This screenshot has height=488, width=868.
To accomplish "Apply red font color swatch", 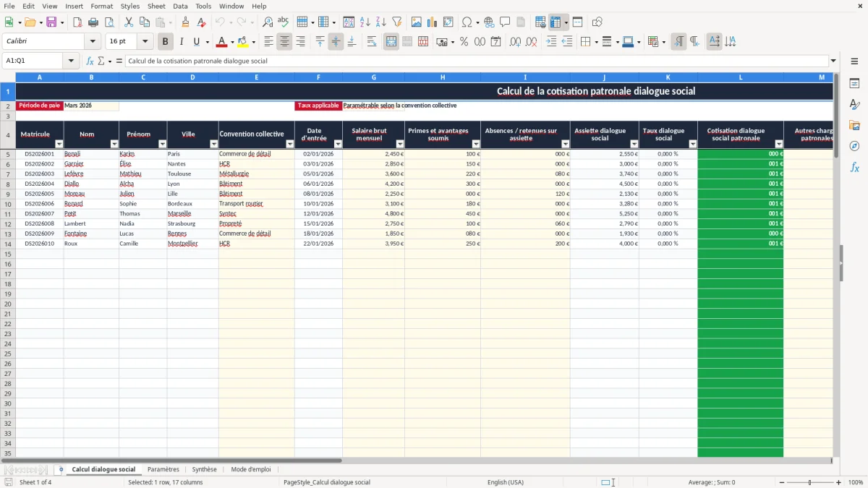I will pyautogui.click(x=222, y=42).
